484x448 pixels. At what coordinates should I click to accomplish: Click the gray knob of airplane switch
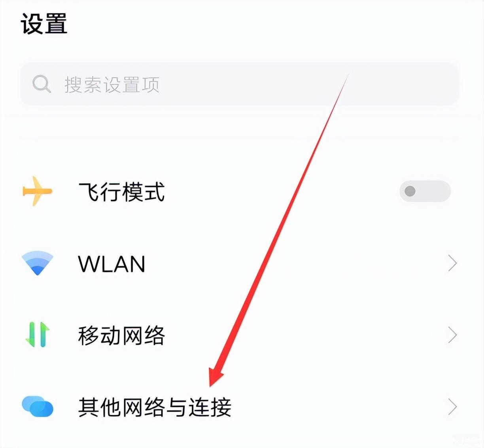410,191
